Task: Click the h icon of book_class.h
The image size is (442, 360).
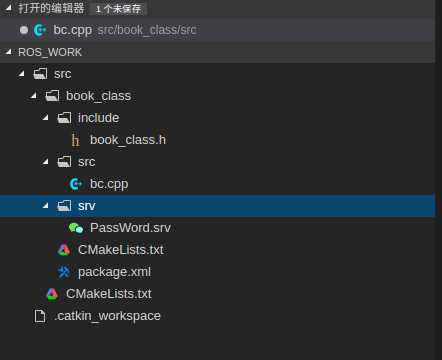Action: [x=75, y=140]
